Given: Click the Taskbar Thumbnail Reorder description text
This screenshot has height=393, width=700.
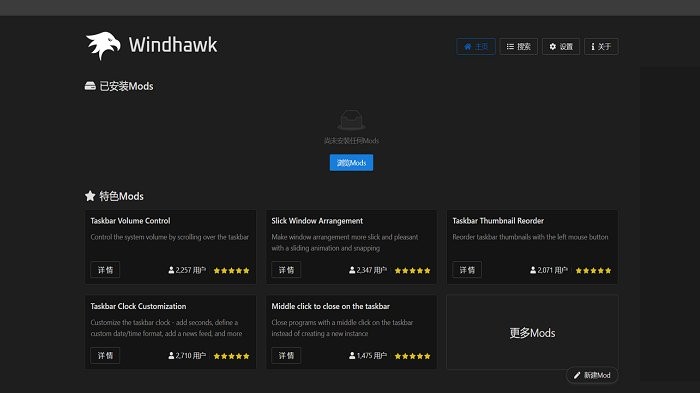Looking at the screenshot, I should pyautogui.click(x=530, y=237).
